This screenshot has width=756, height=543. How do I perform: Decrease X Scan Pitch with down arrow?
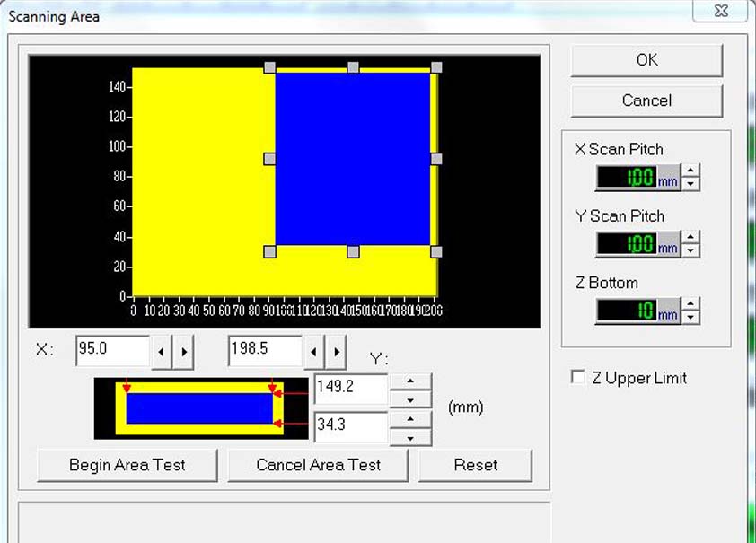pyautogui.click(x=691, y=184)
